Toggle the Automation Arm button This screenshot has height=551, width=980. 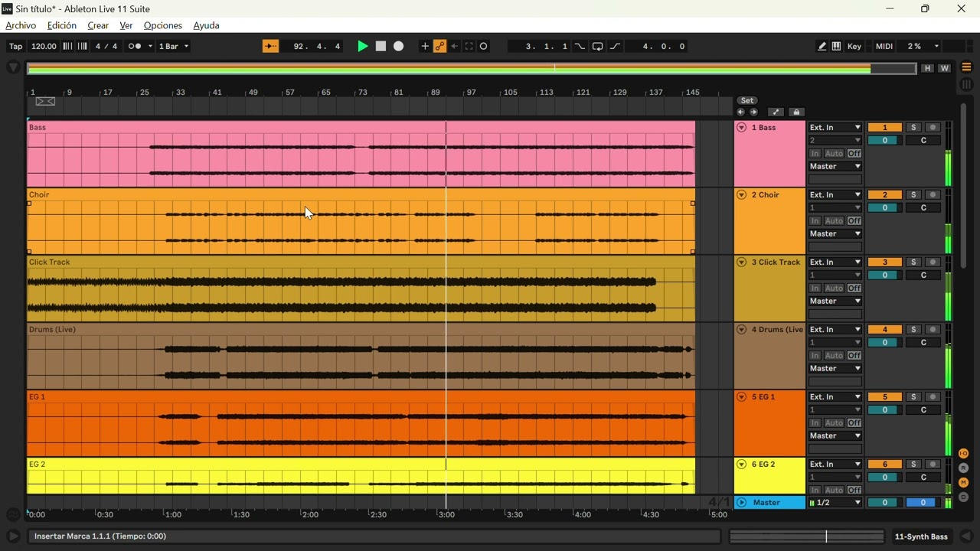point(439,47)
